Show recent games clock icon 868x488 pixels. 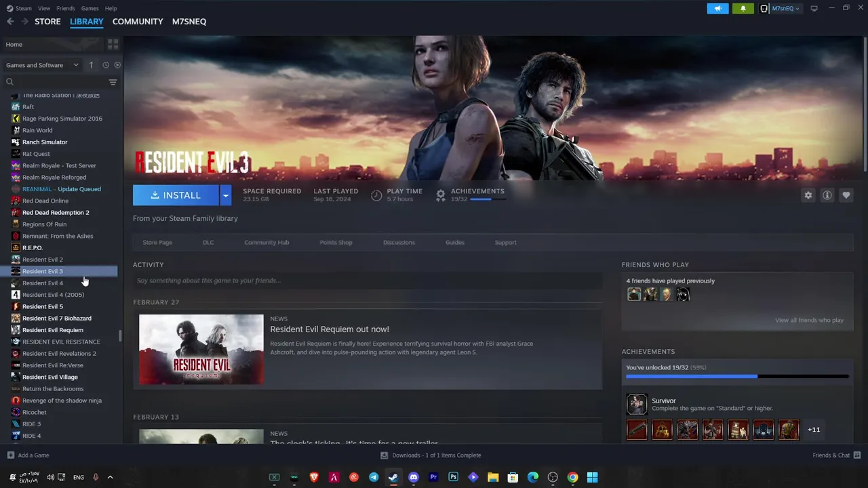click(106, 65)
